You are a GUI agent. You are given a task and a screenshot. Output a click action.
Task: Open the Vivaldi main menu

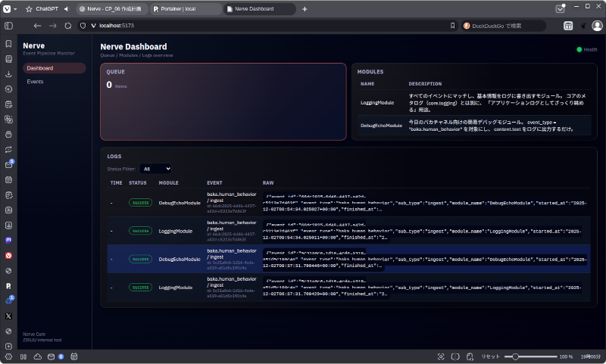point(7,9)
